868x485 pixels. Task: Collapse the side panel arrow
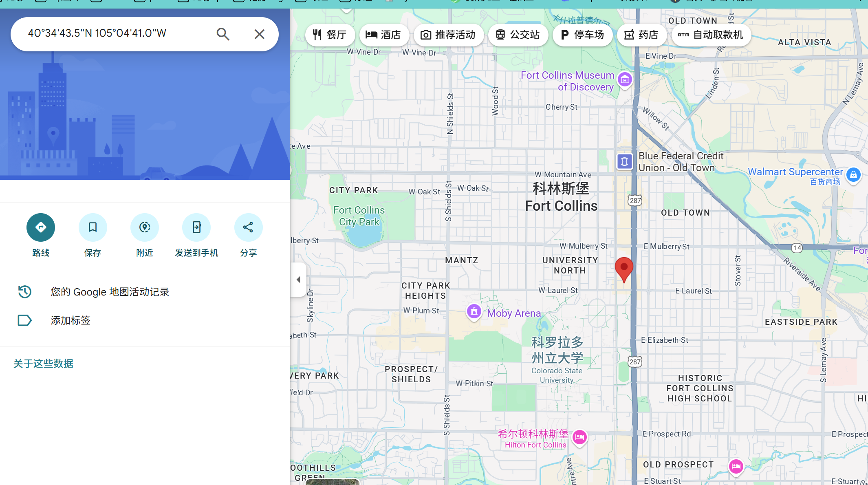coord(298,280)
